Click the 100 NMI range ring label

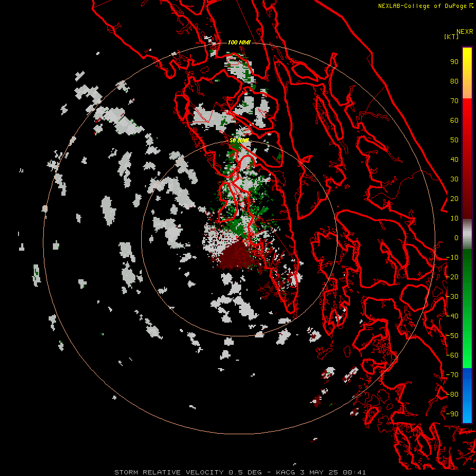(239, 42)
